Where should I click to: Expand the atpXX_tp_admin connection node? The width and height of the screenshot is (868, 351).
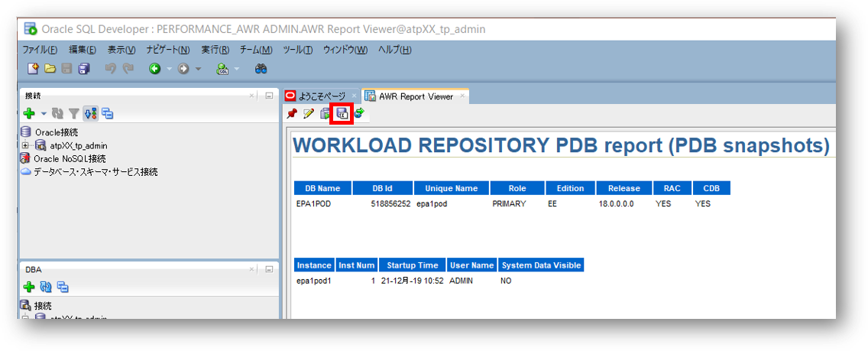tap(25, 145)
